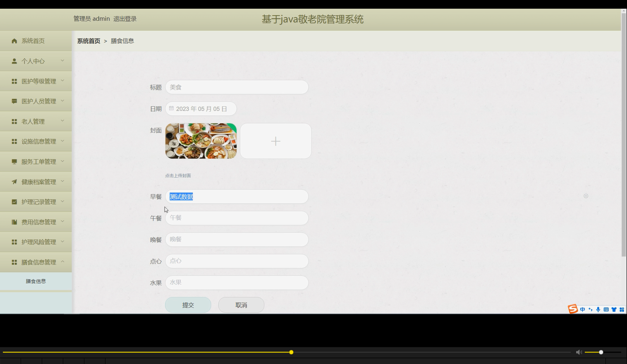
Task: Select the 膳食信息 submenu item
Action: (36, 281)
